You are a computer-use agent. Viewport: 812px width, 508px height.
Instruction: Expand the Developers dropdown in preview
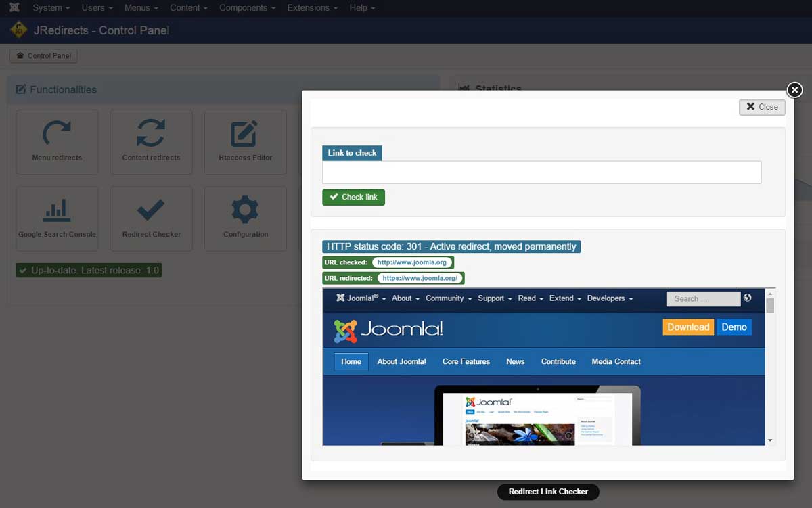(x=610, y=298)
